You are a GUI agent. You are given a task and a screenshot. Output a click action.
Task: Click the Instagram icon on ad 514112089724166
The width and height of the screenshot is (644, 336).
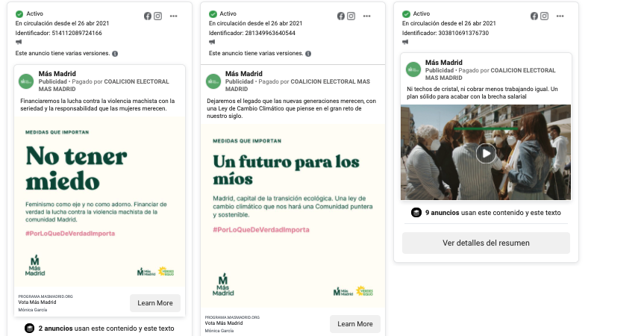point(157,16)
